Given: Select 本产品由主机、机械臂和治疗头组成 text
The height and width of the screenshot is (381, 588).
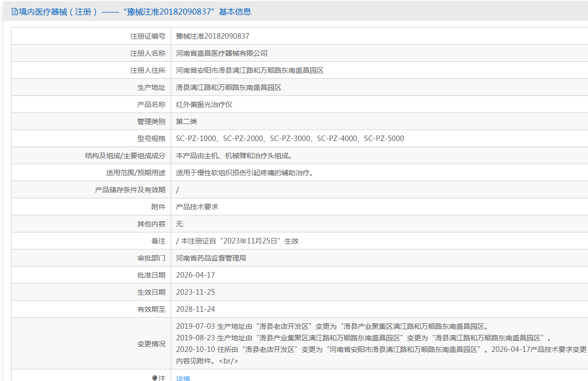Looking at the screenshot, I should pos(234,156).
